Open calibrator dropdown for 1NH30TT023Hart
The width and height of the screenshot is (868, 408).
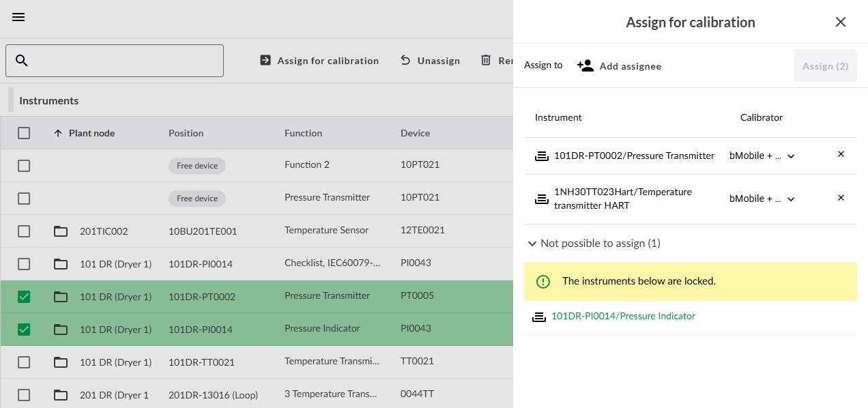(x=762, y=199)
